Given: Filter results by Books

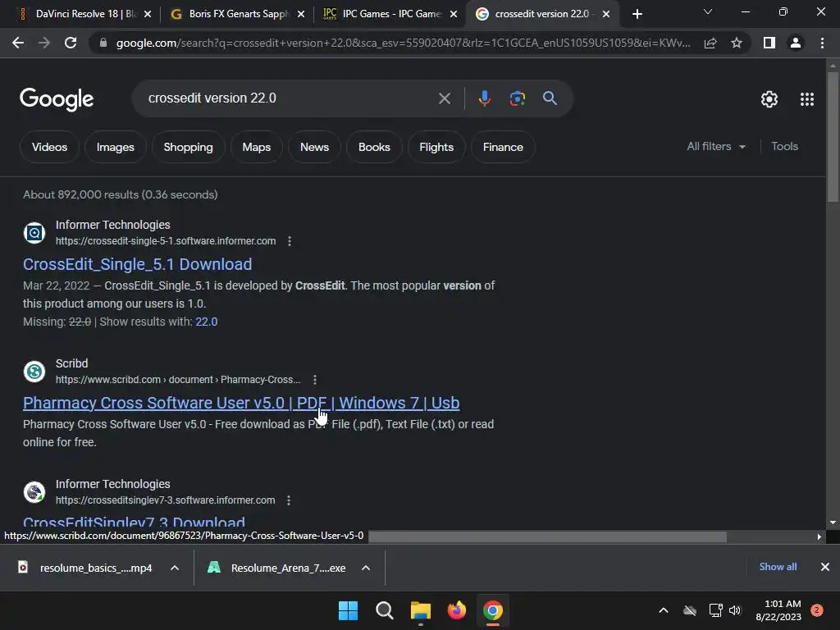Looking at the screenshot, I should click(374, 147).
